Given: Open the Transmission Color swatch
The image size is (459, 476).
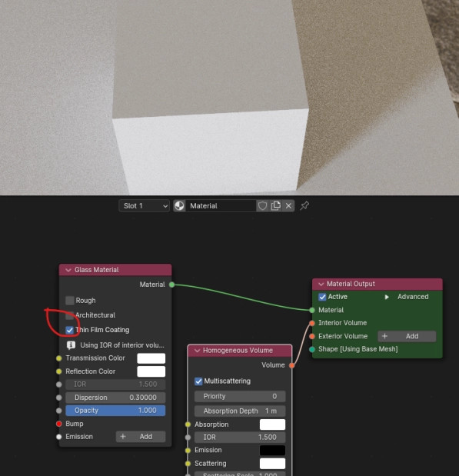Looking at the screenshot, I should 151,358.
